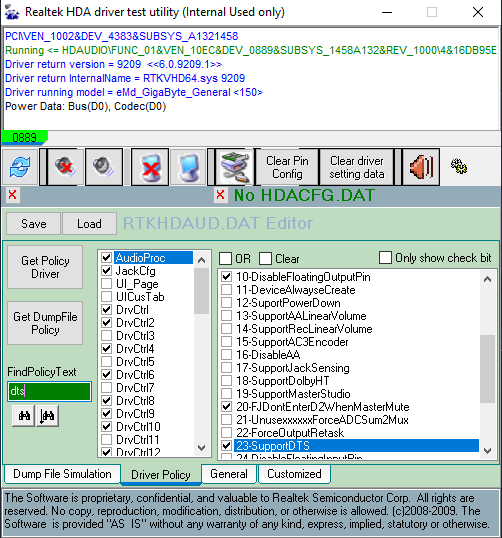
Task: Check the UI_Page checkbox
Action: (x=107, y=284)
